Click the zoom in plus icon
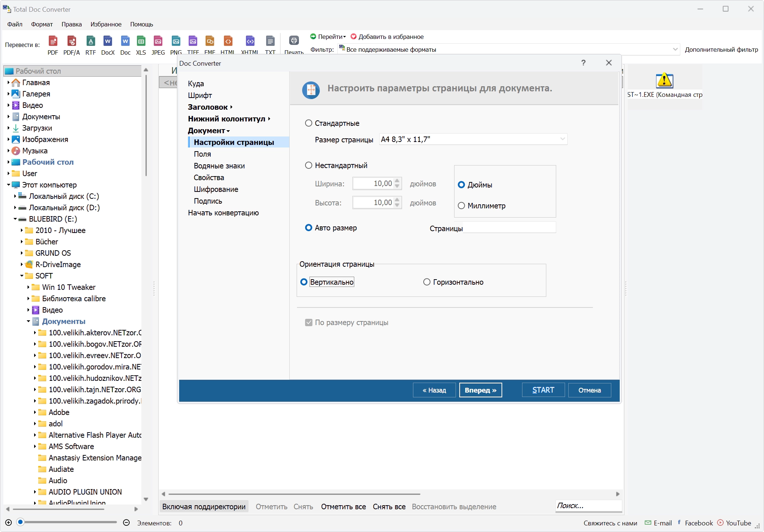Viewport: 764px width, 532px height. point(8,522)
